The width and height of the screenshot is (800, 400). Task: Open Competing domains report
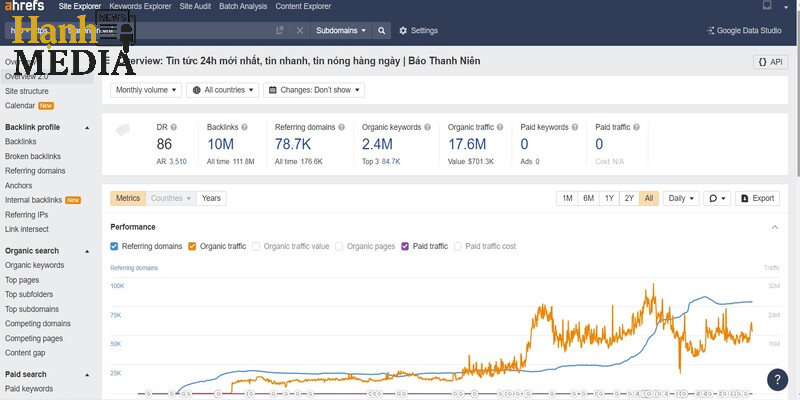click(38, 324)
